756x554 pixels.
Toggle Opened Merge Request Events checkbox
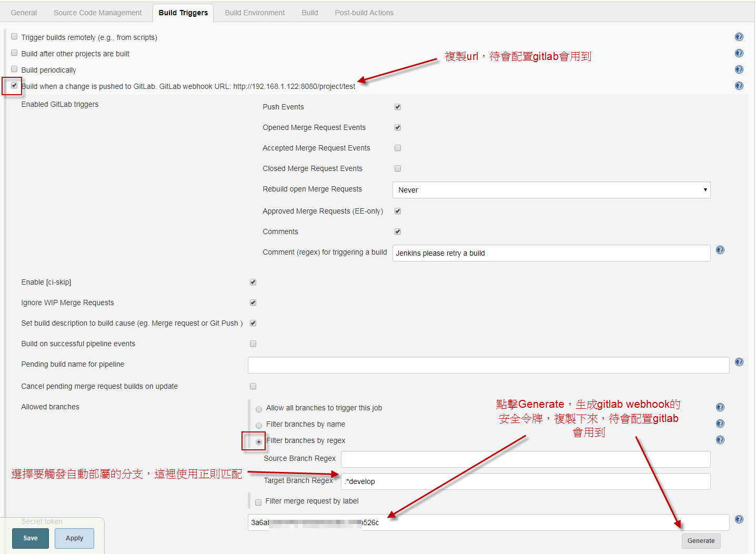[398, 127]
